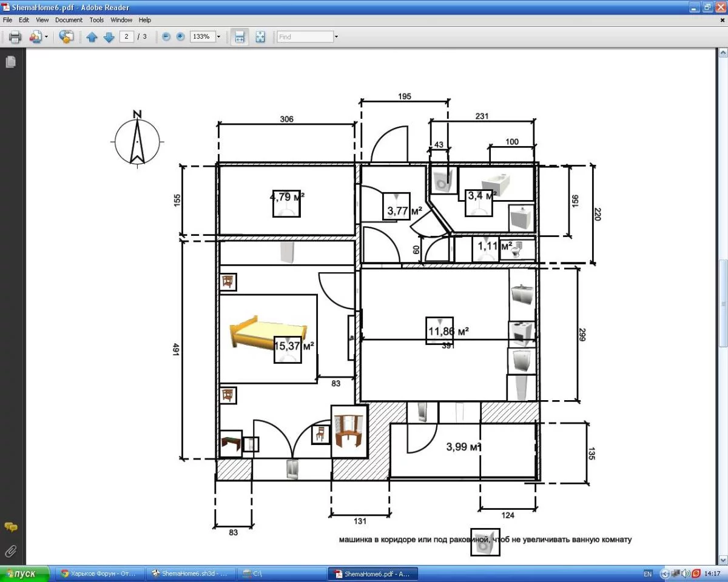Open the Tools menu
This screenshot has width=728, height=582.
point(96,20)
